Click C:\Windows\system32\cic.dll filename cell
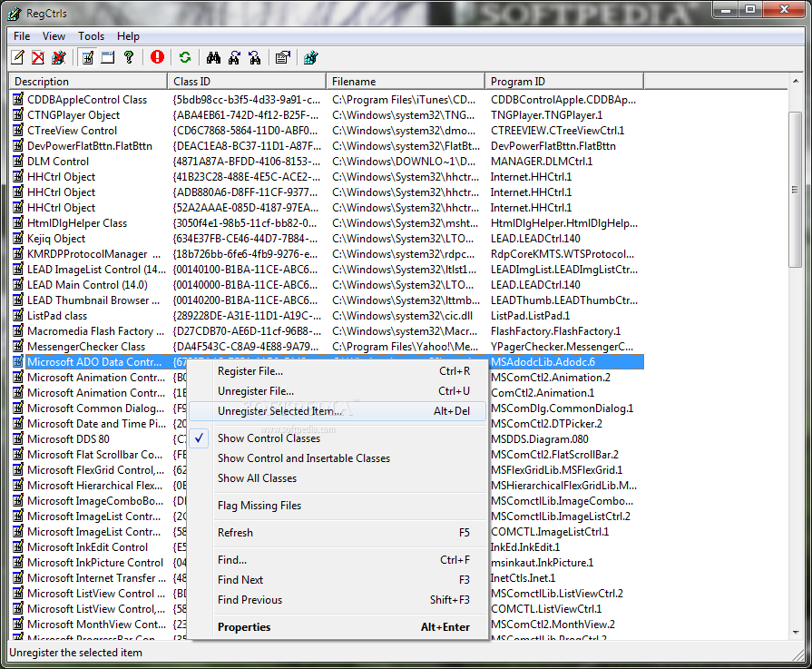812x669 pixels. [x=403, y=316]
